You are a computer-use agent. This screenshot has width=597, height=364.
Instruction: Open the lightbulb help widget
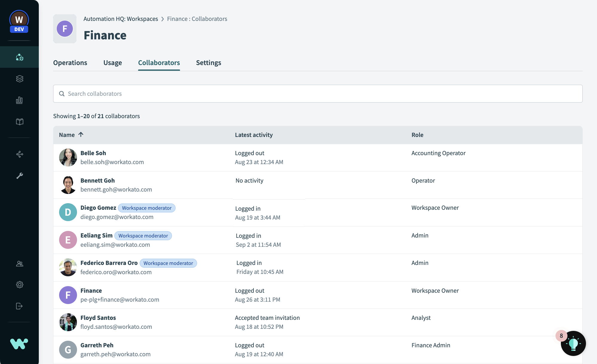[x=573, y=343]
